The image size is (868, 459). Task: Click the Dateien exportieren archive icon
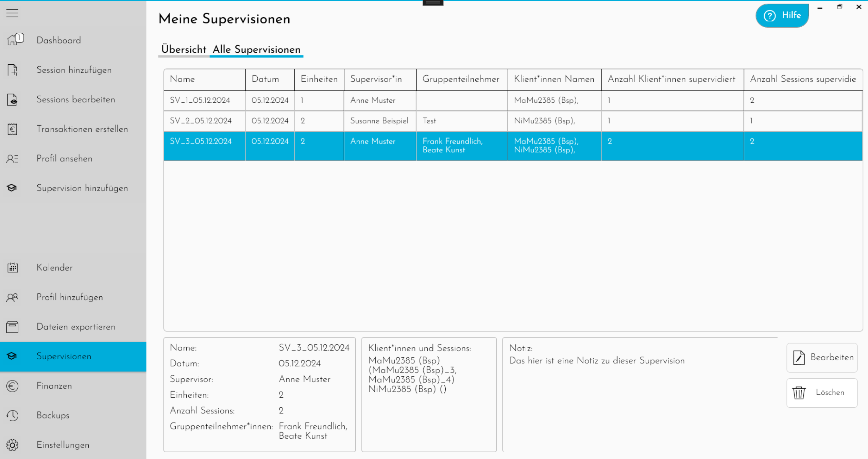(x=13, y=327)
